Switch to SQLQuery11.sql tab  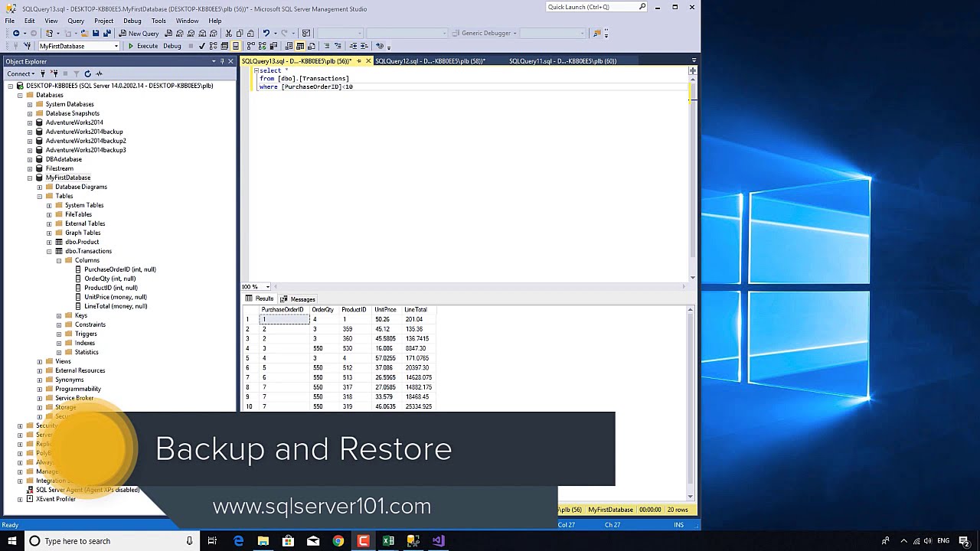point(563,60)
